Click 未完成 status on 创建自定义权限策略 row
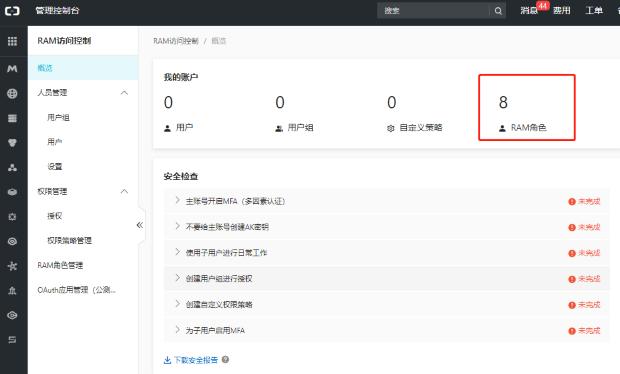 click(x=589, y=305)
